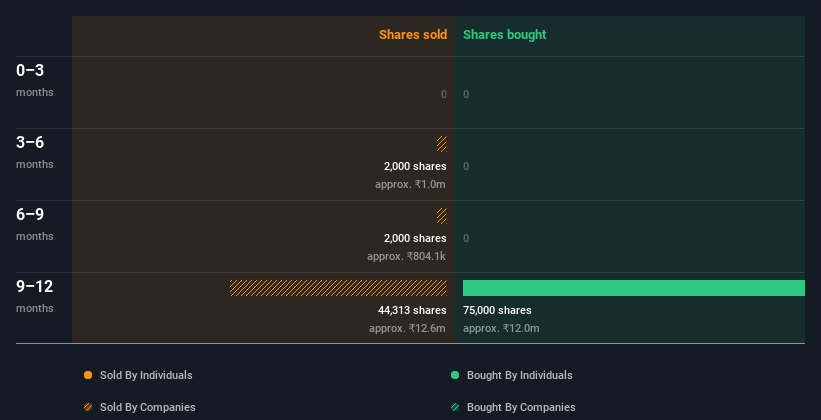This screenshot has height=420, width=821.
Task: Click the shares bought 0 in 0–3 months
Action: tap(466, 94)
